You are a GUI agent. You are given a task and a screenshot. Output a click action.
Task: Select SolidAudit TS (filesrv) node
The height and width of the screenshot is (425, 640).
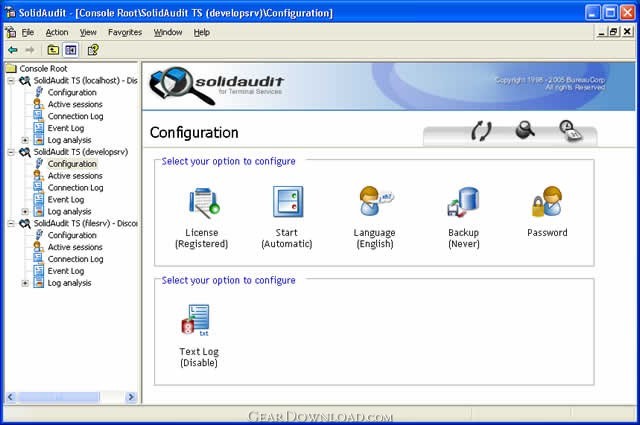[x=85, y=223]
